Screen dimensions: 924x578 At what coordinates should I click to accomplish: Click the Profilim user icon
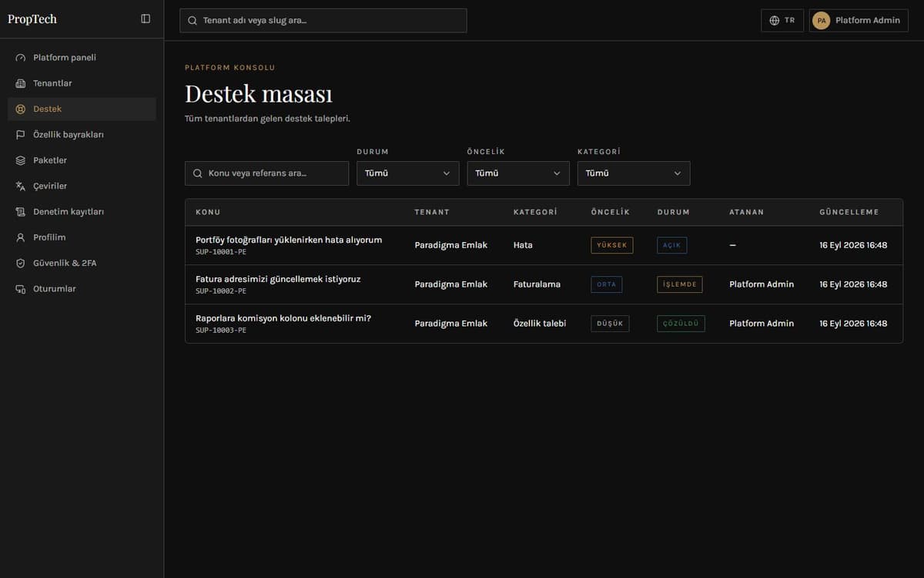(x=21, y=237)
